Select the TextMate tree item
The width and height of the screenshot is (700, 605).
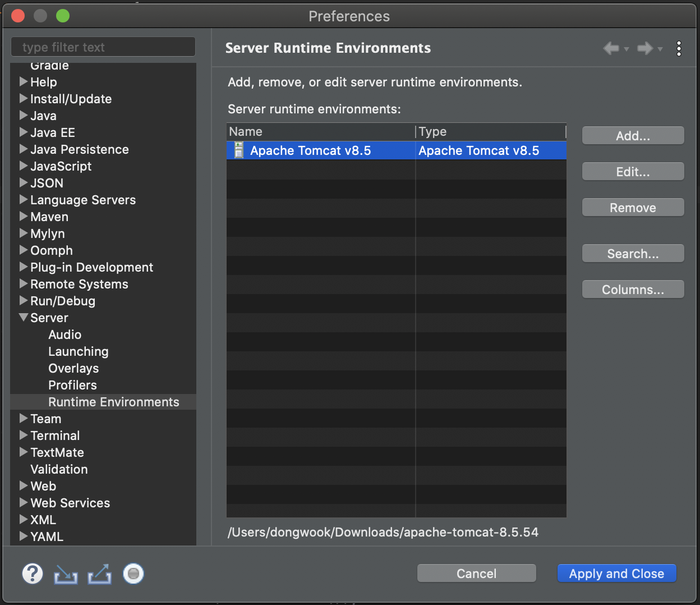(x=57, y=452)
